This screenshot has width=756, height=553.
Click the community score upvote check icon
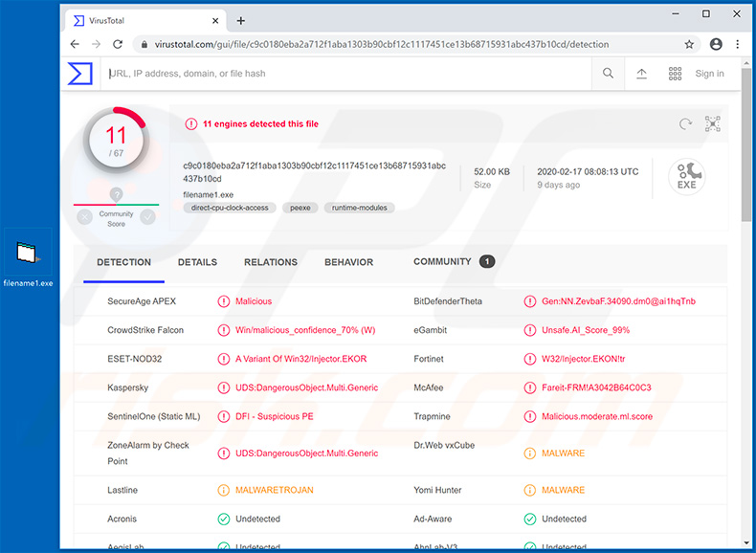point(147,217)
